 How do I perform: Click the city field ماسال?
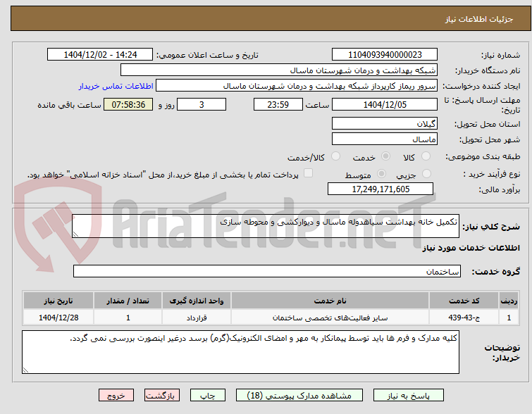pos(385,139)
